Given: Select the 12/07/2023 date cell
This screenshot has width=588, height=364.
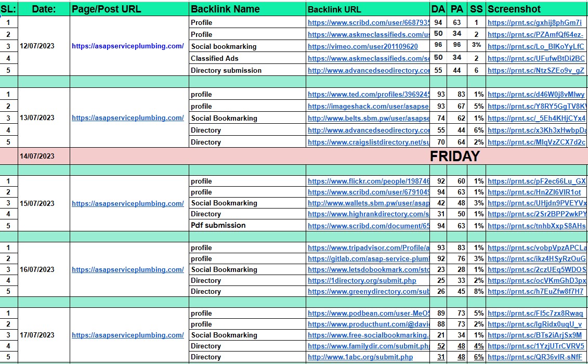Looking at the screenshot, I should coord(44,46).
